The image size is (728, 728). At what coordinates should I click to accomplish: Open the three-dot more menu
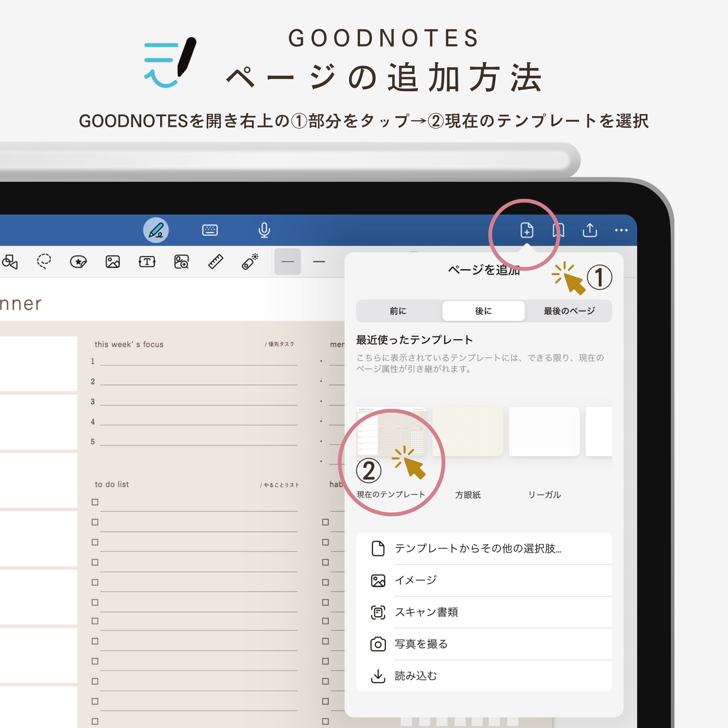click(621, 230)
